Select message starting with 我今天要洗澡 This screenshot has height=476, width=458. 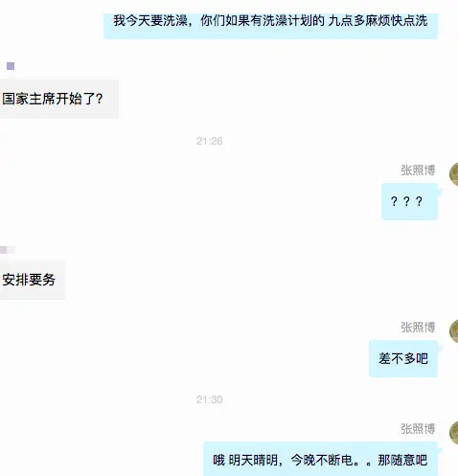pyautogui.click(x=270, y=26)
